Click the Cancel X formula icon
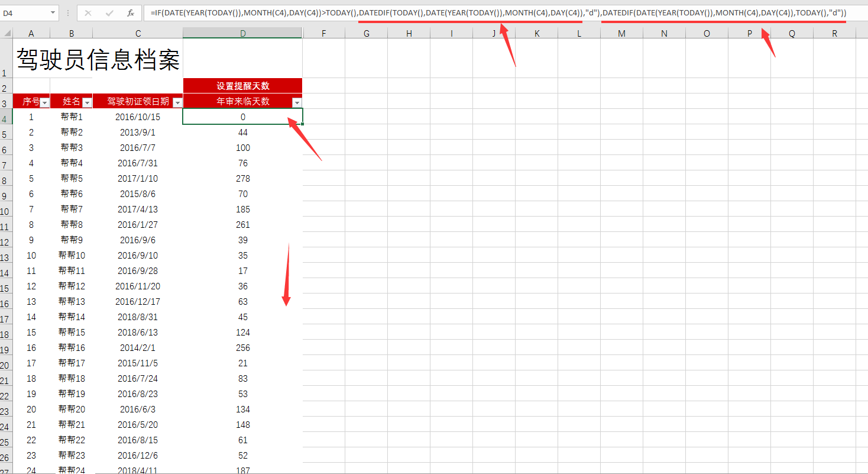Image resolution: width=868 pixels, height=474 pixels. (x=88, y=12)
